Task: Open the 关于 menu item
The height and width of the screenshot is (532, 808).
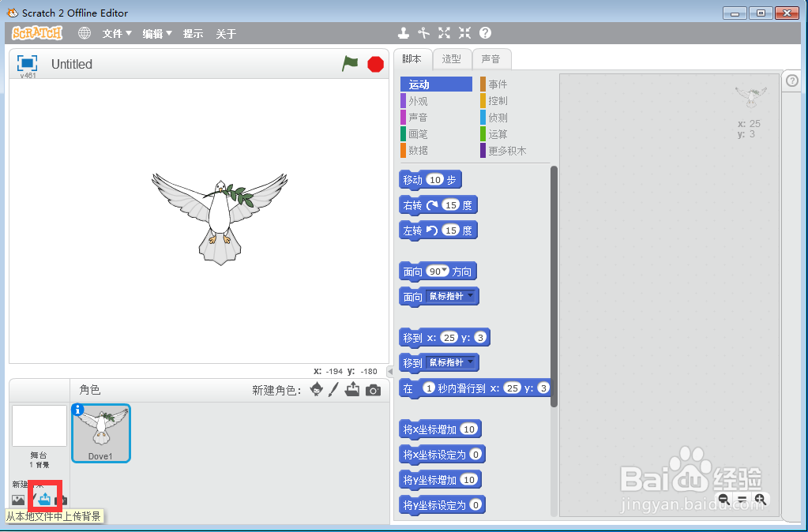Action: point(226,34)
